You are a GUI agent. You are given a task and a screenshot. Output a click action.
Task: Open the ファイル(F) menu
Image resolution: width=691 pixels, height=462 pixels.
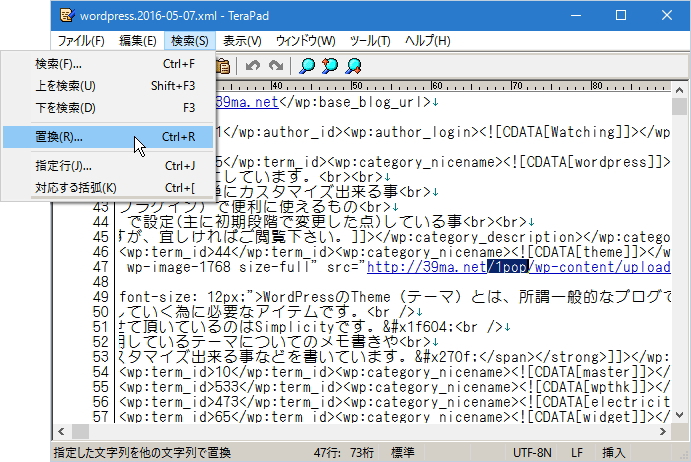(x=81, y=41)
